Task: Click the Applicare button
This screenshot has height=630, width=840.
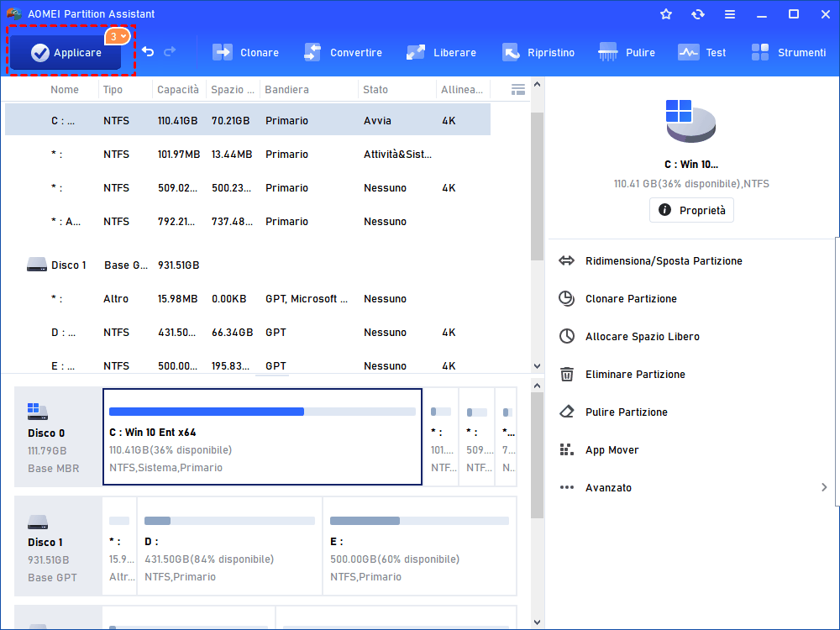Action: (65, 52)
